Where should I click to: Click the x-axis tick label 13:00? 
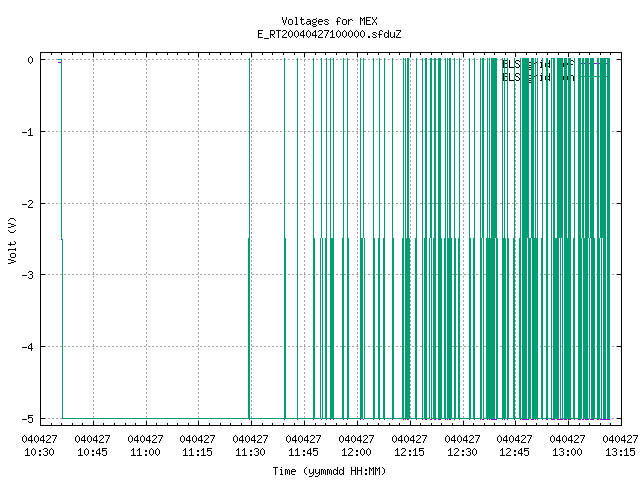tap(567, 452)
